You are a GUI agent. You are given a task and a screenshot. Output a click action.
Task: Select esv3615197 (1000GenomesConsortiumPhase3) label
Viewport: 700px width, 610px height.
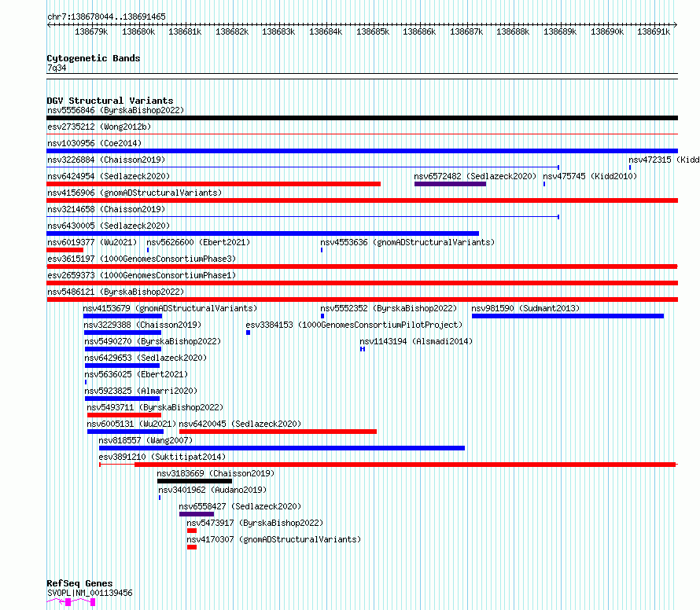click(142, 259)
